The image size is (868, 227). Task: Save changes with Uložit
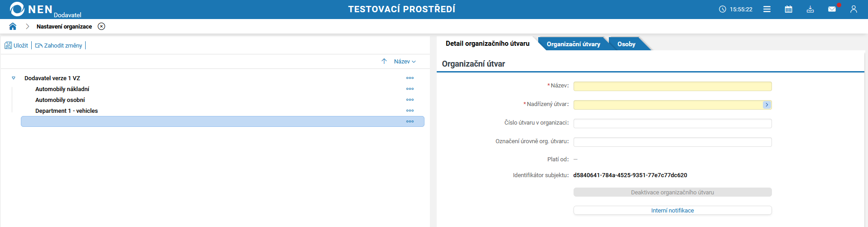16,45
